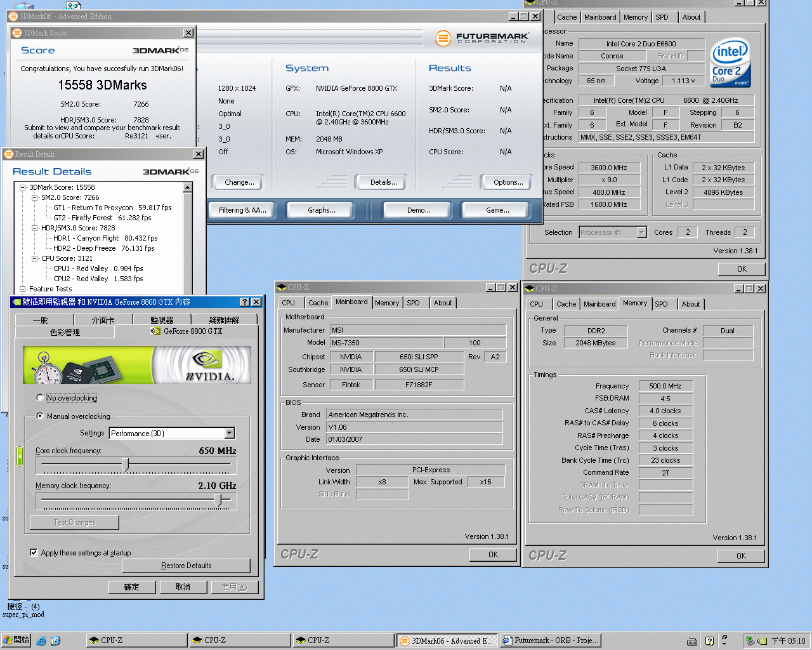Click the taskbar clock showing 05:10
Screen dimensions: 812x650
(788, 641)
